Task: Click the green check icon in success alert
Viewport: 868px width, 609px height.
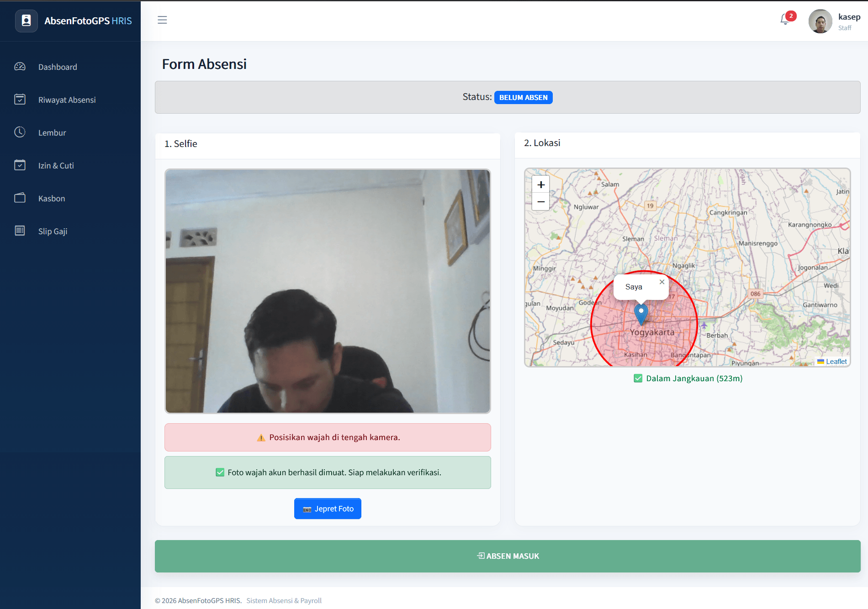Action: (220, 472)
